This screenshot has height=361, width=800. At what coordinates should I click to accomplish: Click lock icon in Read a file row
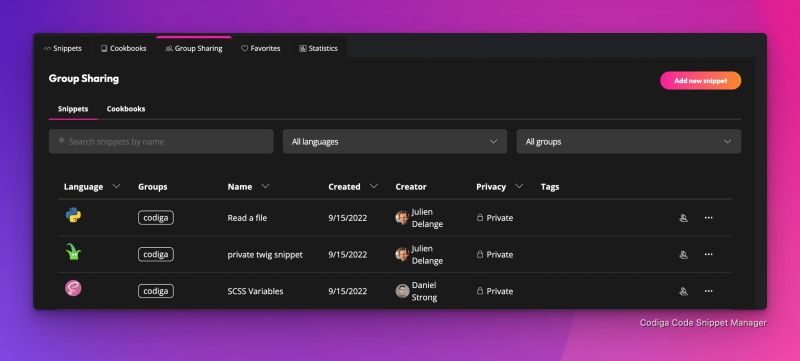click(x=480, y=217)
